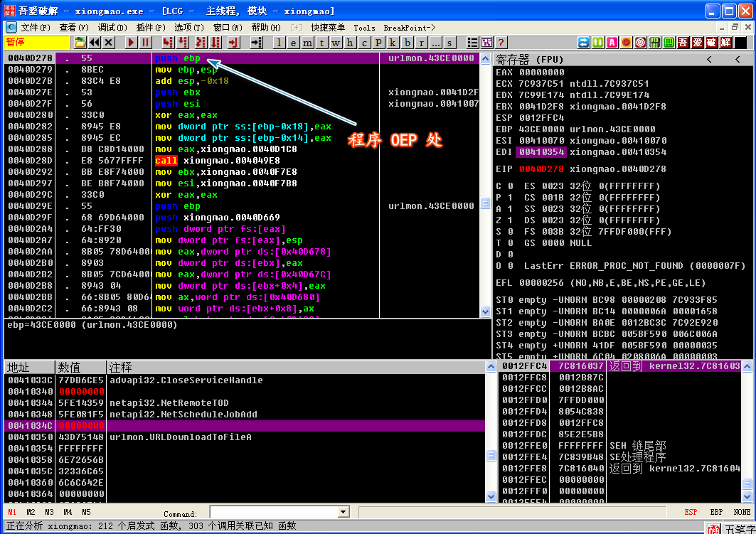Open the 选项(T) menu

tap(189, 28)
